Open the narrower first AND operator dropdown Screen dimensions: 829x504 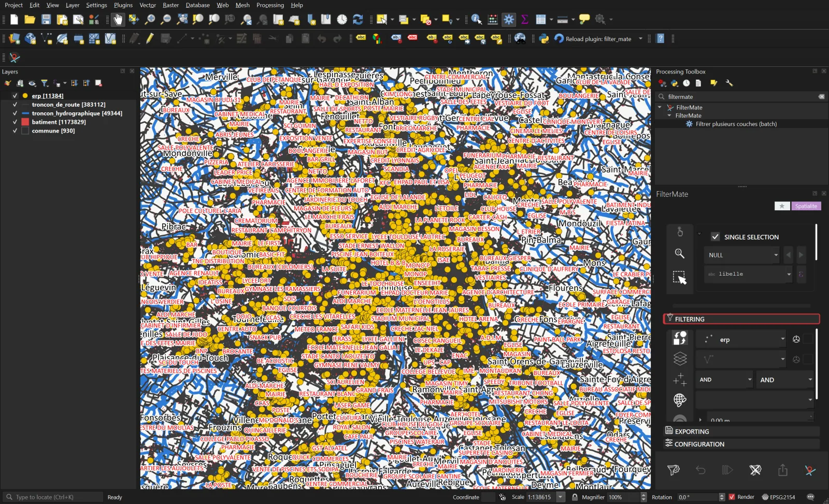click(724, 380)
